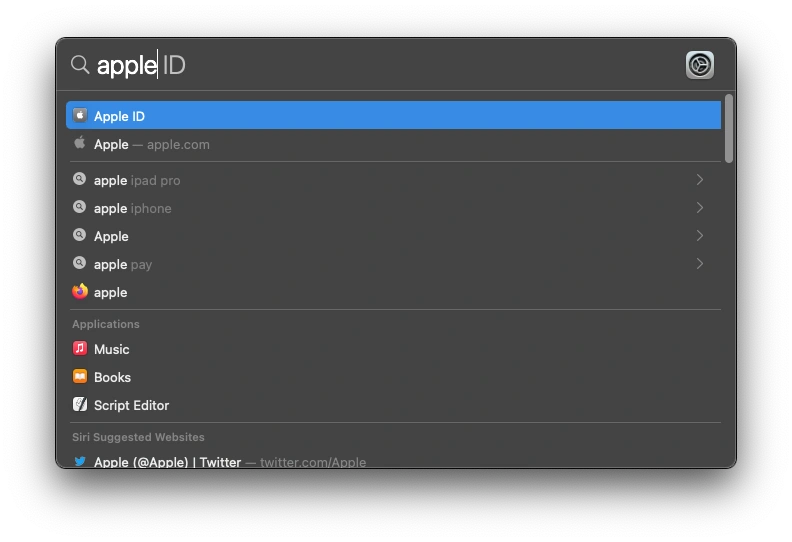Open the Music app icon
Image resolution: width=792 pixels, height=542 pixels.
(x=80, y=349)
